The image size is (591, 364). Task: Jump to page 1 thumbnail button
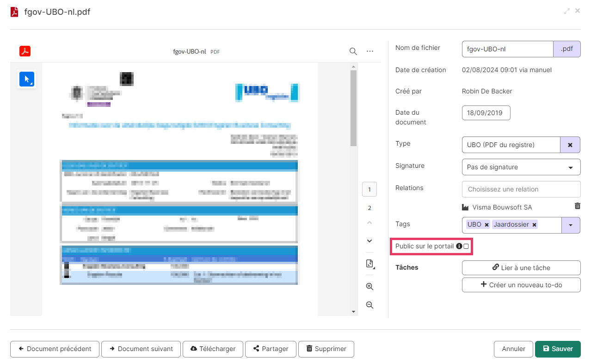(369, 189)
